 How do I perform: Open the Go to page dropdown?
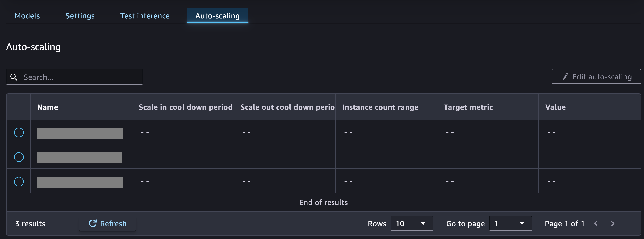[509, 223]
